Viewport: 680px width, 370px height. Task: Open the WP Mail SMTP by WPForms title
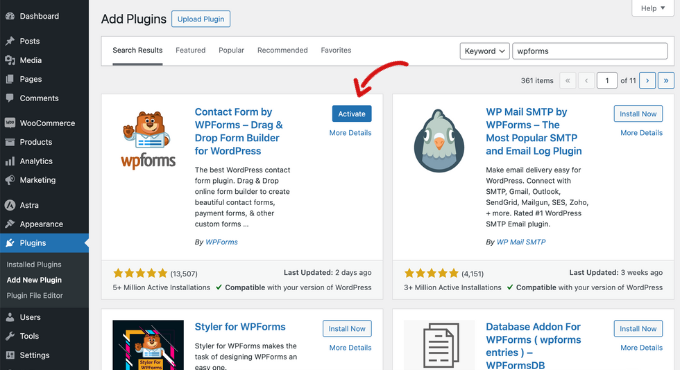tap(533, 131)
